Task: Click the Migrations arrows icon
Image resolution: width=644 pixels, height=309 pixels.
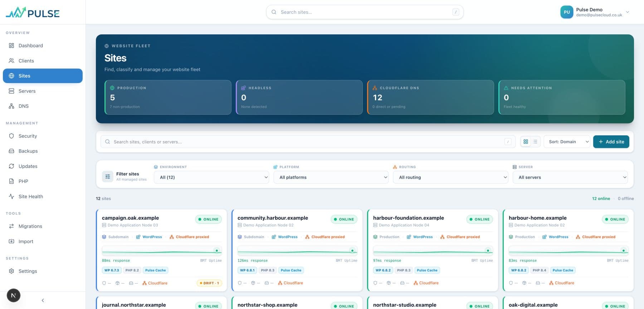Action: tap(11, 226)
